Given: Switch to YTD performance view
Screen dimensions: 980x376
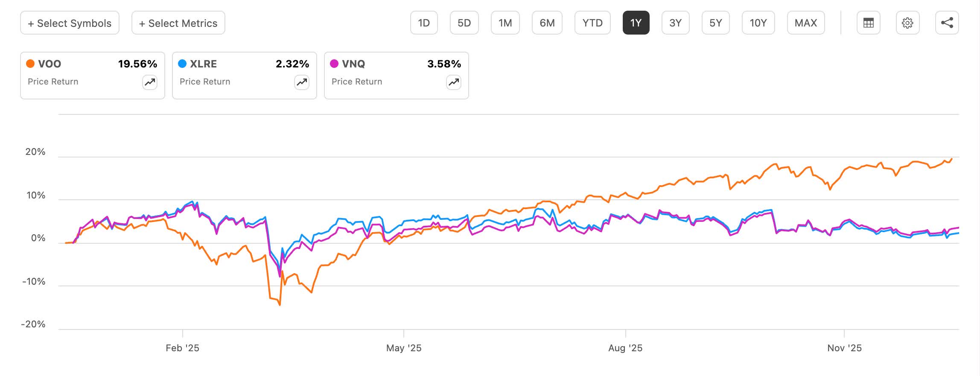Looking at the screenshot, I should coord(592,23).
